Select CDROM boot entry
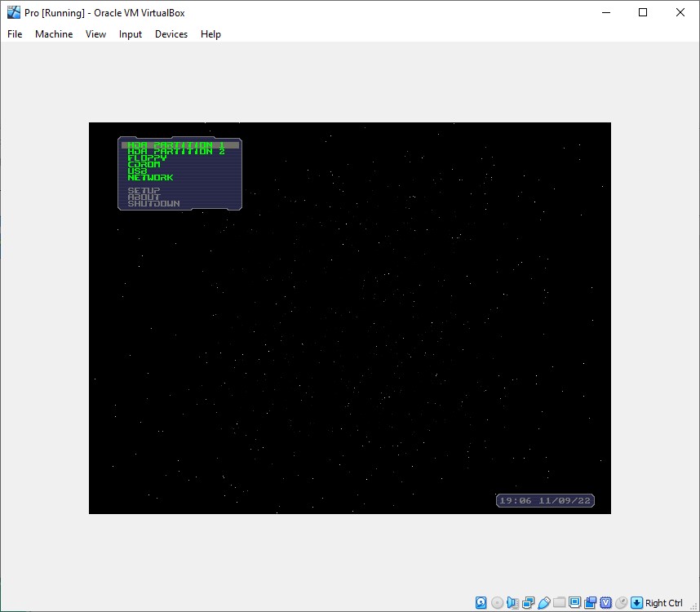This screenshot has height=612, width=700. 144,164
